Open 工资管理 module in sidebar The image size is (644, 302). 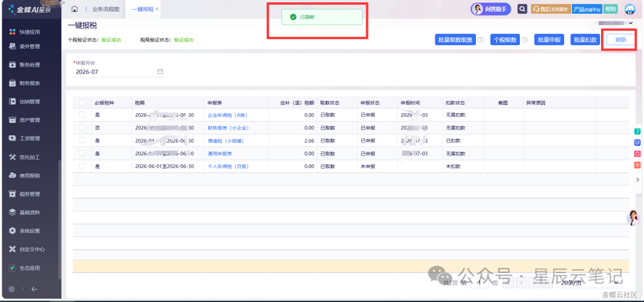pyautogui.click(x=24, y=139)
